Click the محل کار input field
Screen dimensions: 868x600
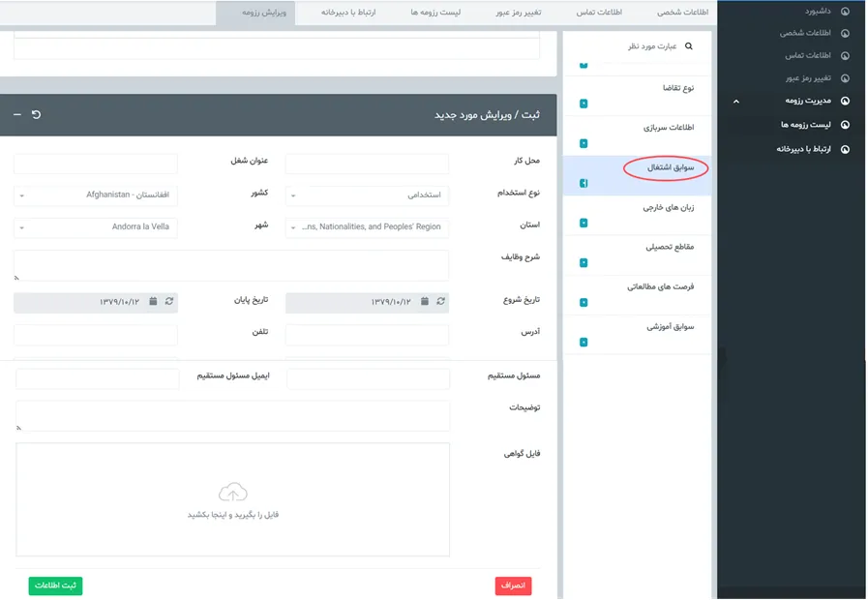(367, 164)
